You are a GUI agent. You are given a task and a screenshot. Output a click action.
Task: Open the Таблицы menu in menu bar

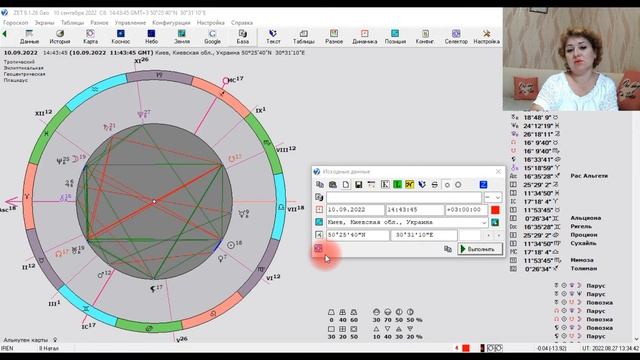click(72, 22)
